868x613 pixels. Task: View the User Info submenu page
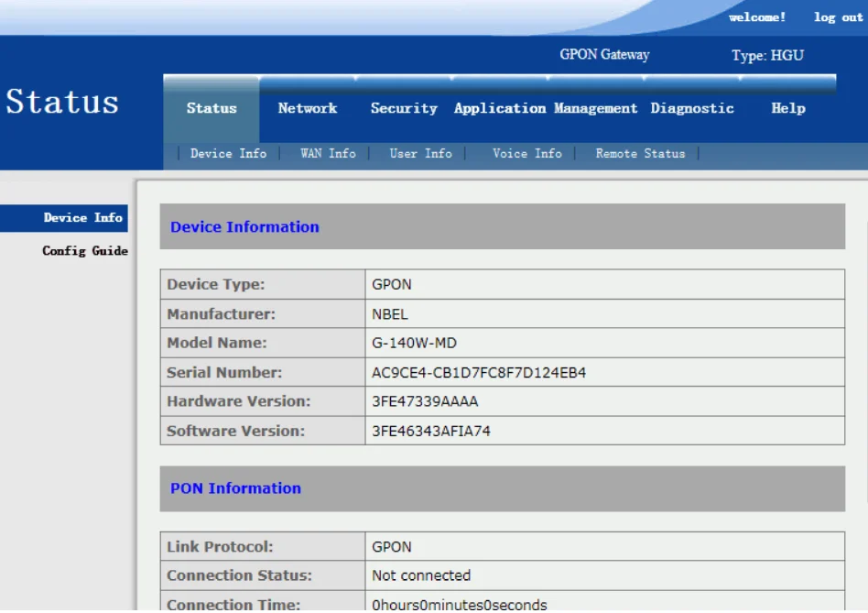tap(420, 153)
